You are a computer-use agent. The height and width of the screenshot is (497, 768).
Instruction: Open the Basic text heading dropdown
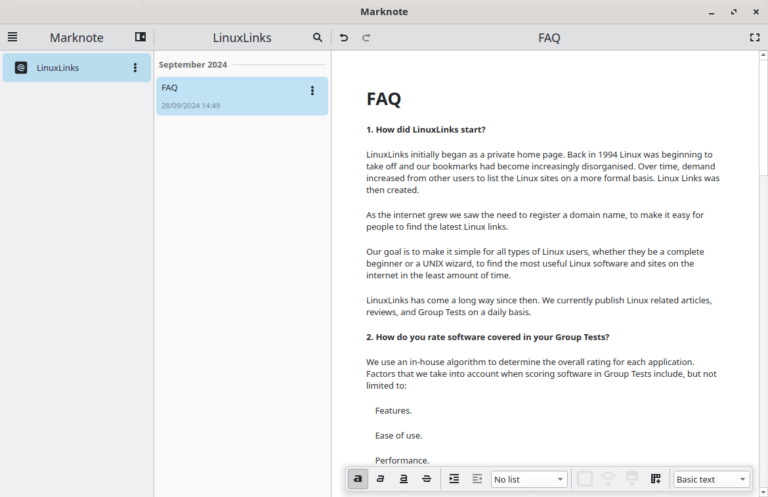[711, 479]
